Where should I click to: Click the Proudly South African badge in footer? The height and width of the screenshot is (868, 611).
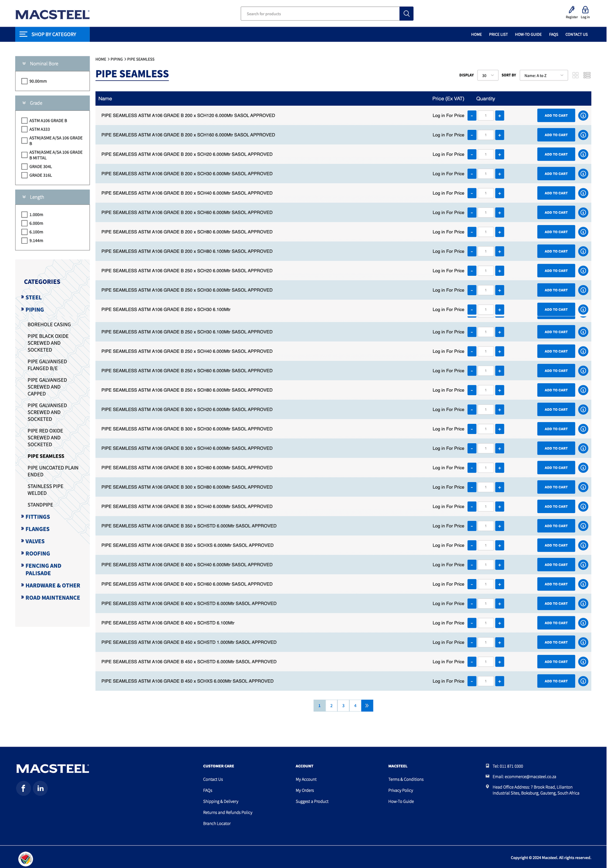point(26,859)
